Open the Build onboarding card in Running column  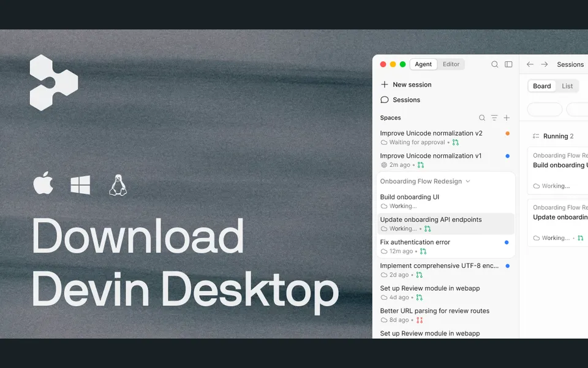pyautogui.click(x=557, y=171)
